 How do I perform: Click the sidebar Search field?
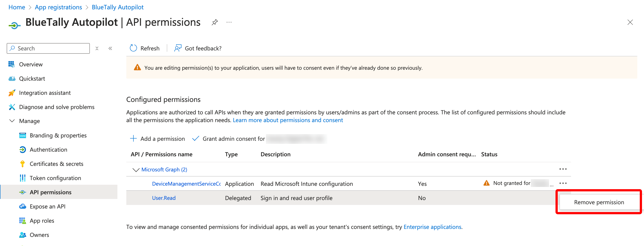[x=48, y=48]
